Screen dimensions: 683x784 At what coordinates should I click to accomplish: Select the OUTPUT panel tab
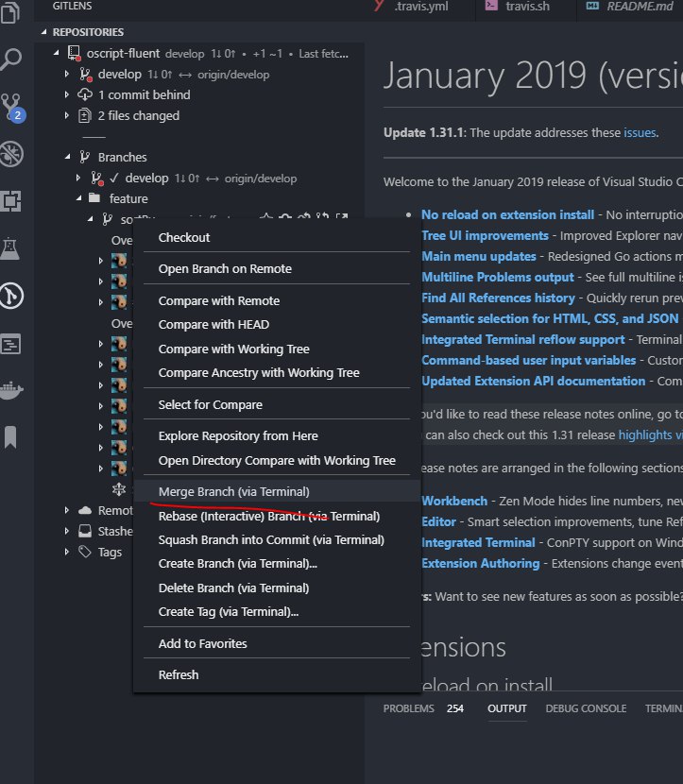click(507, 708)
